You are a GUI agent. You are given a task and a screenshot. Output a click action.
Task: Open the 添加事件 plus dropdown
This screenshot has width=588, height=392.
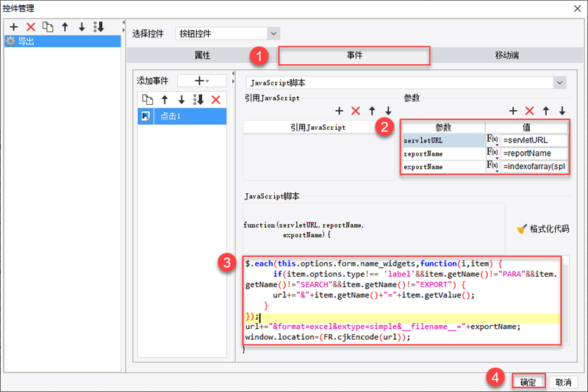point(201,81)
